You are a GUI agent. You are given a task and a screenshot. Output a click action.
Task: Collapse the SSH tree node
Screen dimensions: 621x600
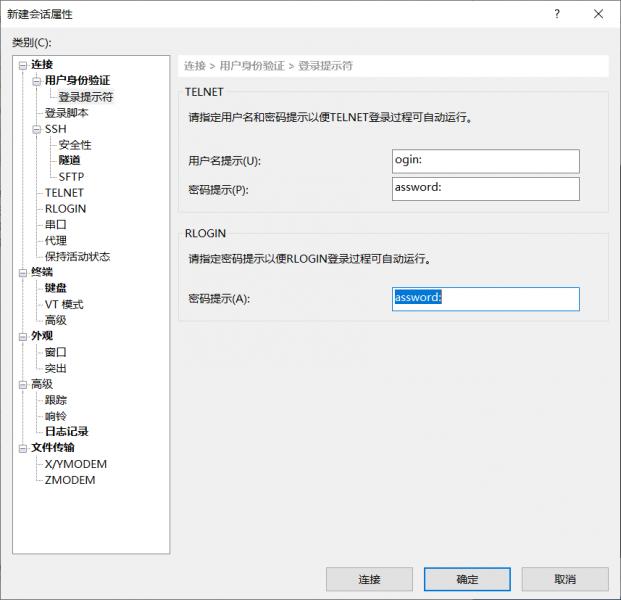coord(36,129)
